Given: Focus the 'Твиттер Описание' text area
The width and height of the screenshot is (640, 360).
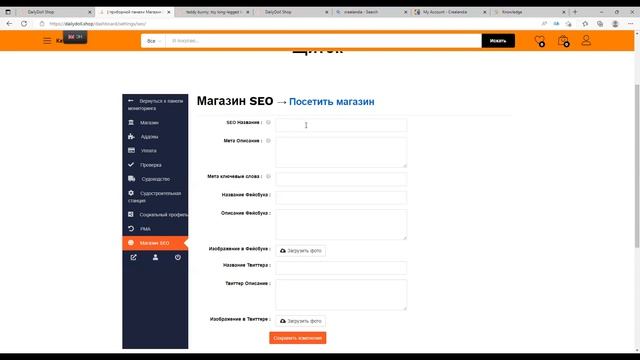Looking at the screenshot, I should point(341,295).
